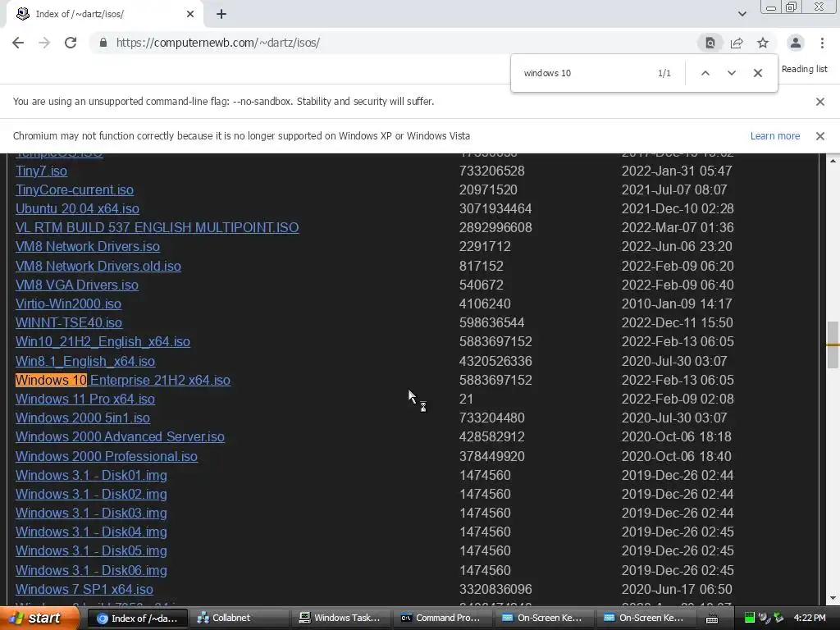Click the find-in-page icon in address bar
Image resolution: width=840 pixels, height=630 pixels.
710,43
